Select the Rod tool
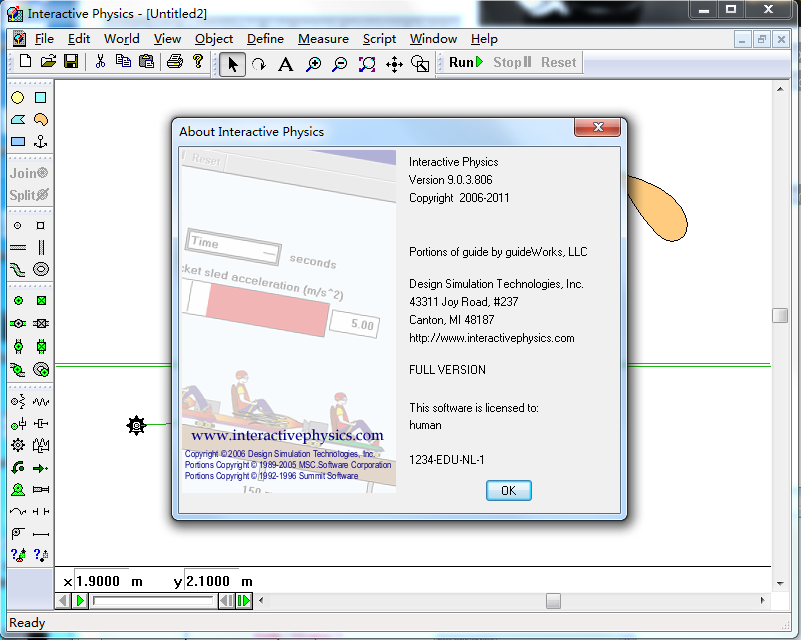The image size is (801, 640). pyautogui.click(x=40, y=534)
